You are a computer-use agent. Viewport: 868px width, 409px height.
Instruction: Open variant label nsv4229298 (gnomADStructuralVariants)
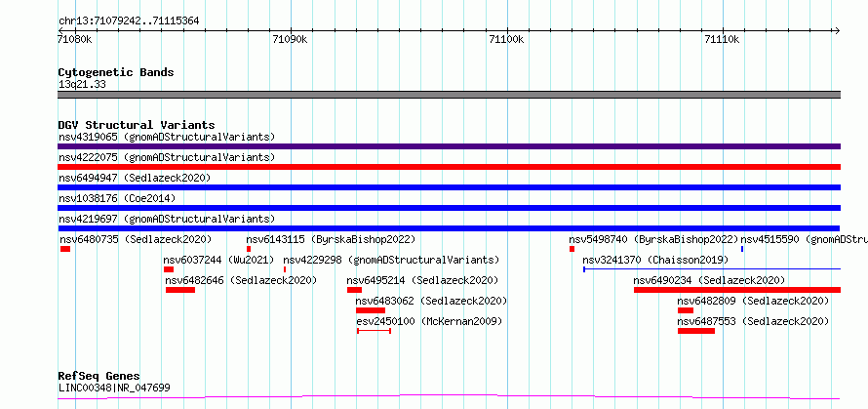coord(391,260)
